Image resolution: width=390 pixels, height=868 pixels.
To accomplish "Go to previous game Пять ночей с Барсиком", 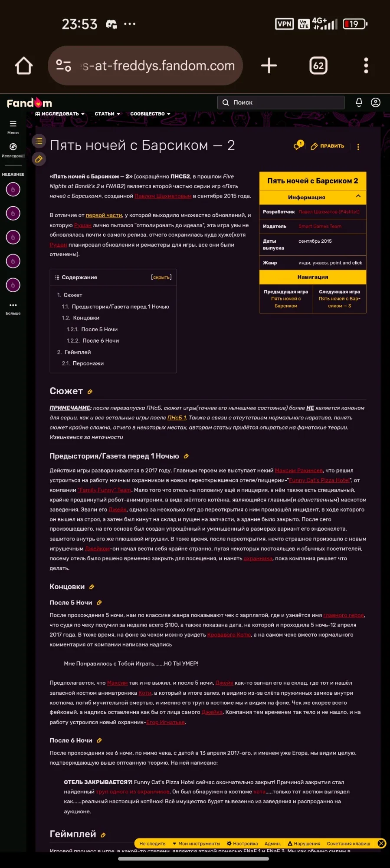I will tap(286, 302).
